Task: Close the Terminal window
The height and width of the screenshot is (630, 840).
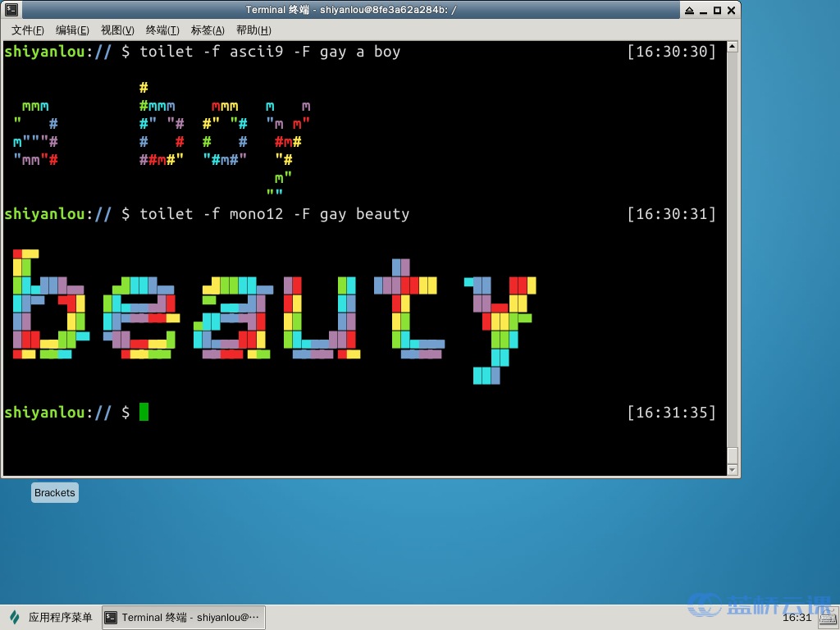Action: tap(731, 10)
